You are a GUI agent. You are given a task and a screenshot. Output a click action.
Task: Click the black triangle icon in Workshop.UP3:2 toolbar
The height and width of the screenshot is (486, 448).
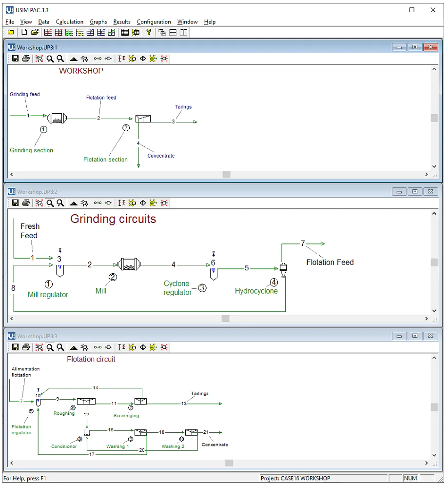pyautogui.click(x=74, y=203)
